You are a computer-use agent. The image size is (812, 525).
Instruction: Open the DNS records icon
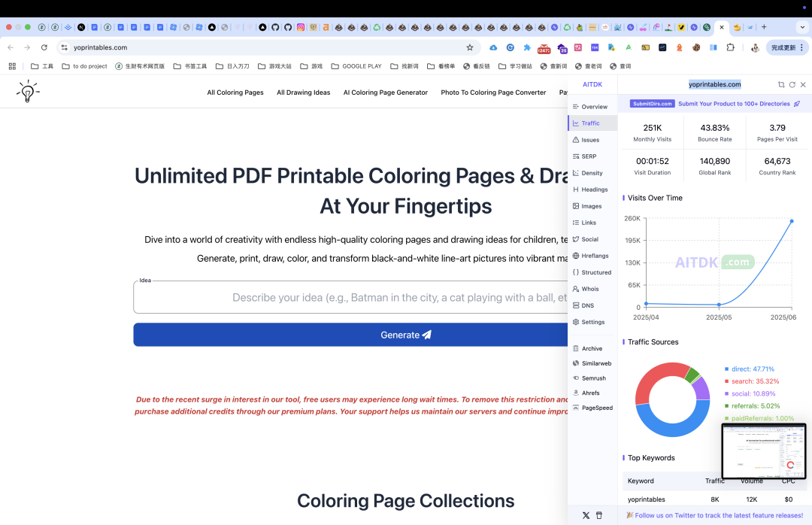[x=576, y=306]
